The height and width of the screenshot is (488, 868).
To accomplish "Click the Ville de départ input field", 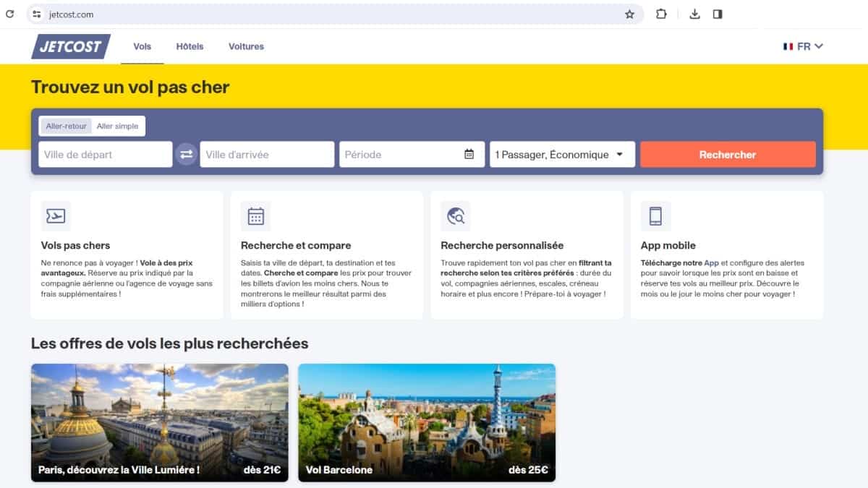I will (105, 154).
